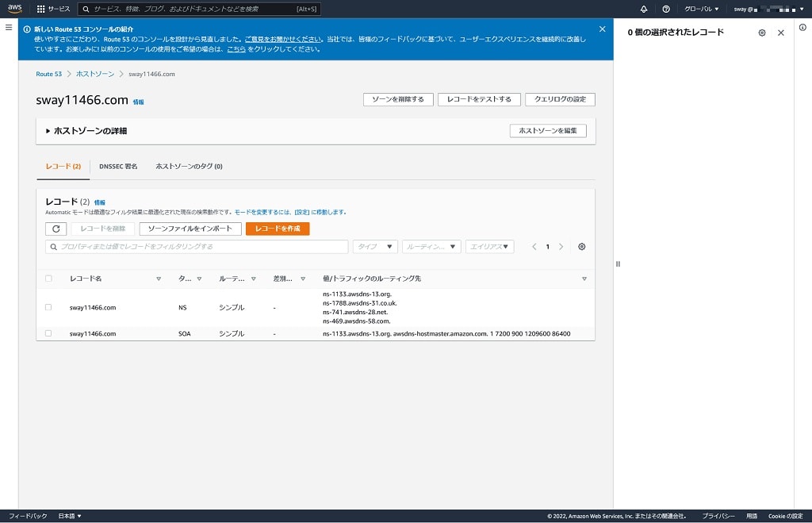
Task: Open the タイプ filter dropdown
Action: click(x=375, y=247)
